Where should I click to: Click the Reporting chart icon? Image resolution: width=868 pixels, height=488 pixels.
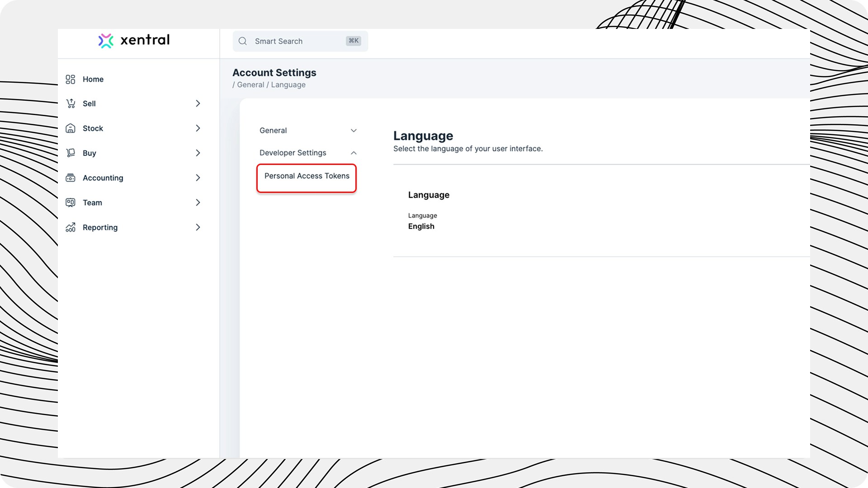71,227
